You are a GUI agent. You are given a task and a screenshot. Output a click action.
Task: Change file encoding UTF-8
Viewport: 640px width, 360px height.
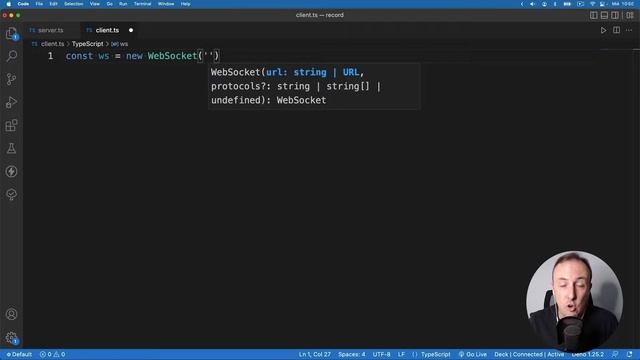(381, 354)
